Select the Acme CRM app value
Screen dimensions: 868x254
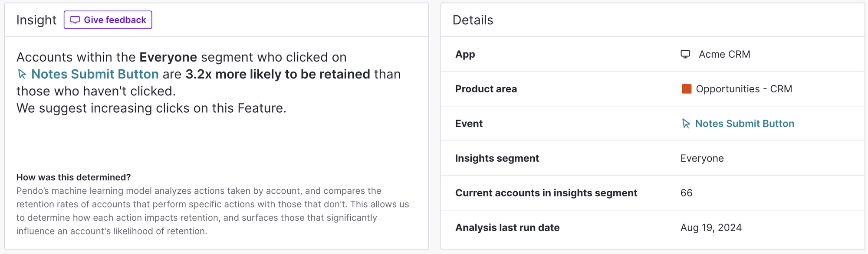[x=724, y=54]
